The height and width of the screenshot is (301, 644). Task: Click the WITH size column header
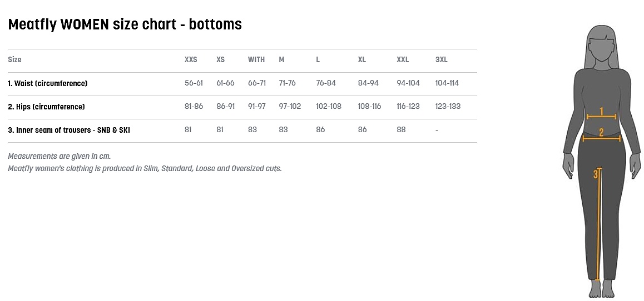pyautogui.click(x=256, y=60)
